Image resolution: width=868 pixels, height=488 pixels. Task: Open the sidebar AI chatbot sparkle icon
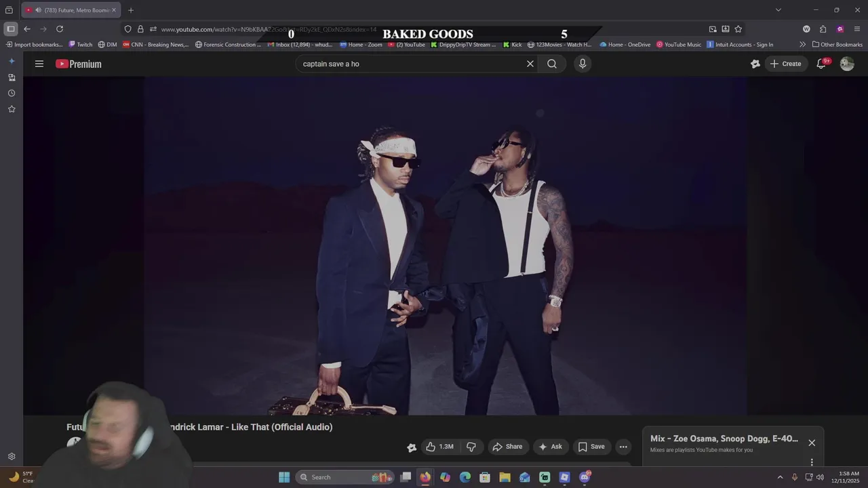tap(12, 61)
